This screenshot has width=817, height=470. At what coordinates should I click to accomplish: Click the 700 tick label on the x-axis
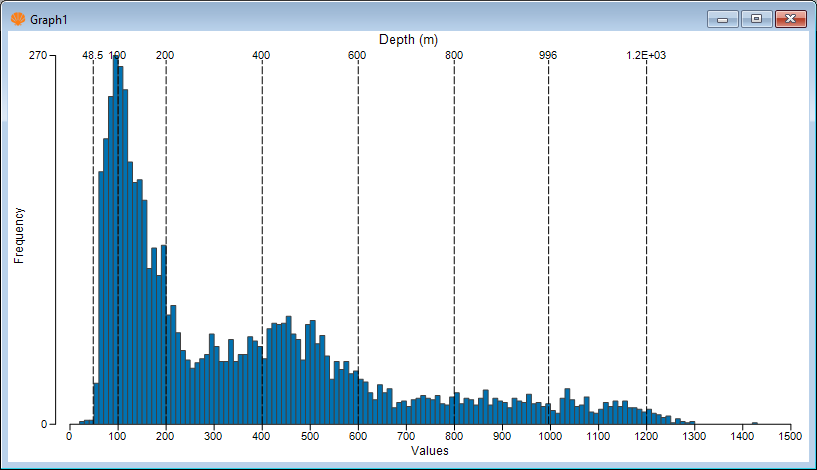[x=405, y=436]
